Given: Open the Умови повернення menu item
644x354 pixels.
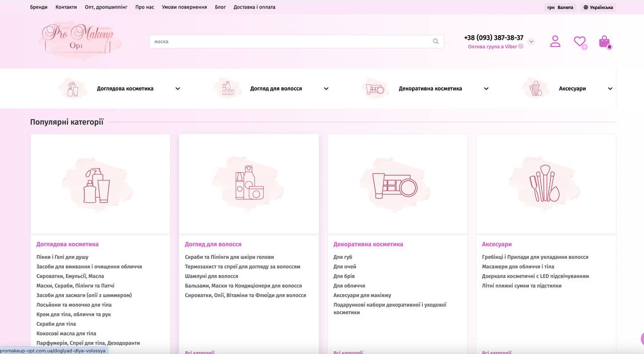Looking at the screenshot, I should point(185,7).
